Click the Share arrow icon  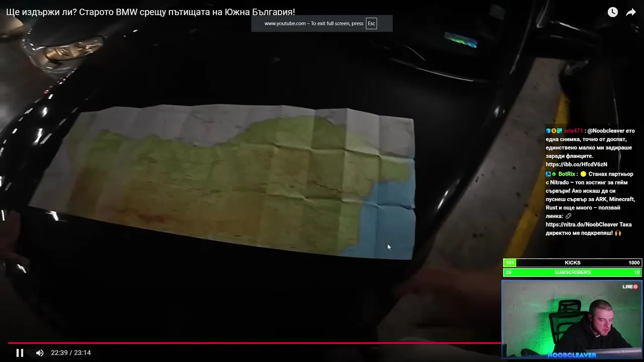pyautogui.click(x=631, y=12)
